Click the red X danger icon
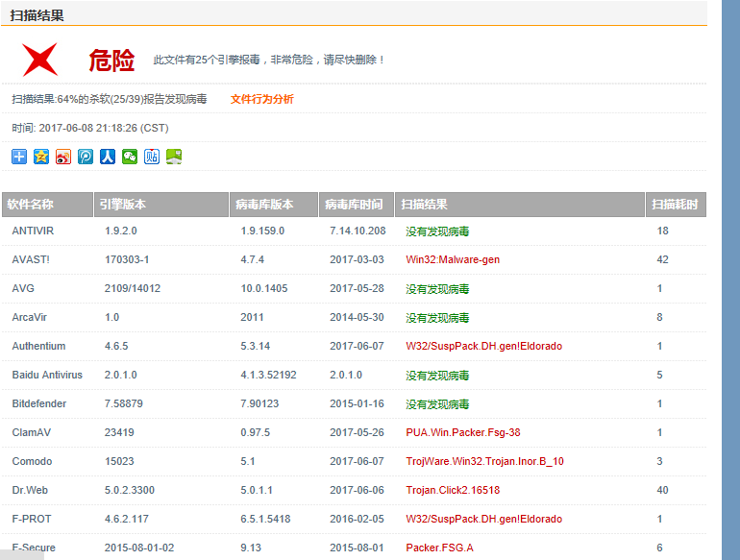 pos(40,60)
